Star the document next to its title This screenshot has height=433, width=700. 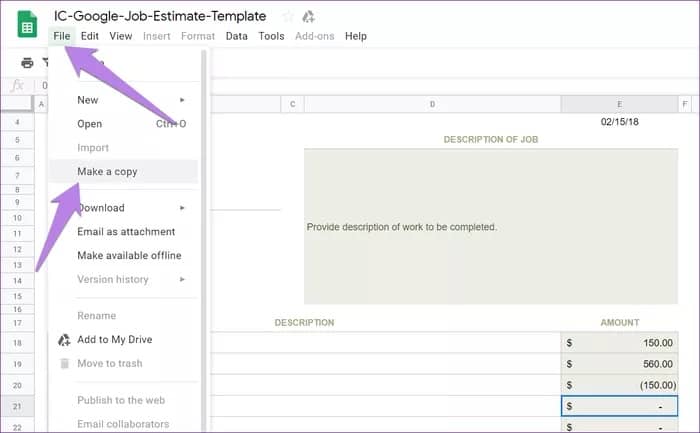pos(288,16)
